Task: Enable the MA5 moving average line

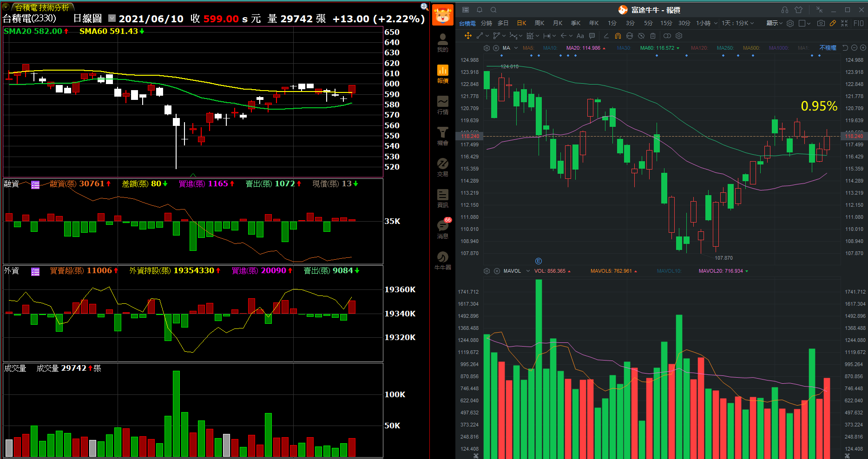Action: (x=528, y=48)
